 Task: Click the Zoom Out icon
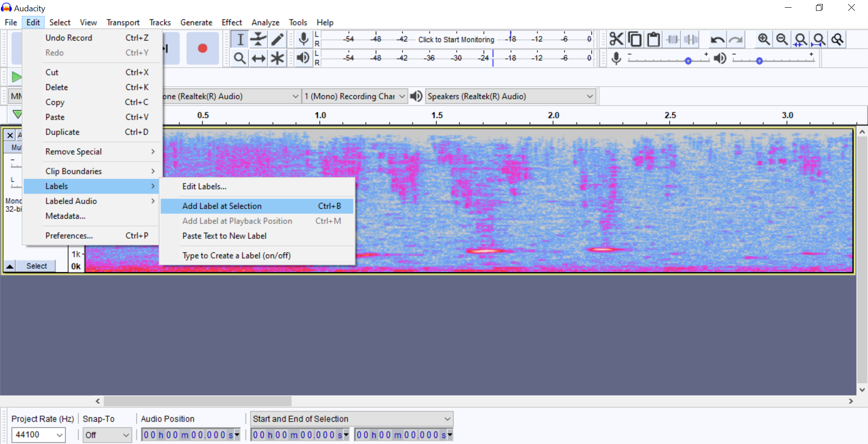782,39
